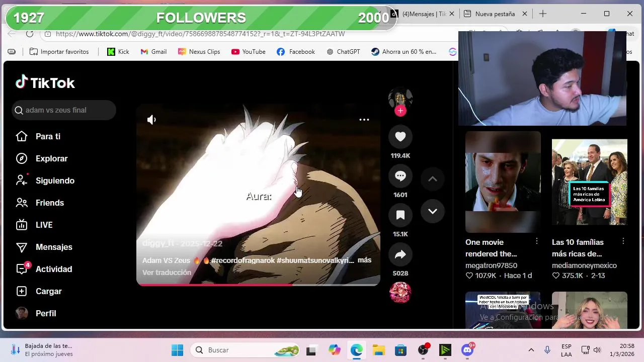This screenshot has width=644, height=362.
Task: Open ChatGPT bookmark
Action: pos(343,52)
